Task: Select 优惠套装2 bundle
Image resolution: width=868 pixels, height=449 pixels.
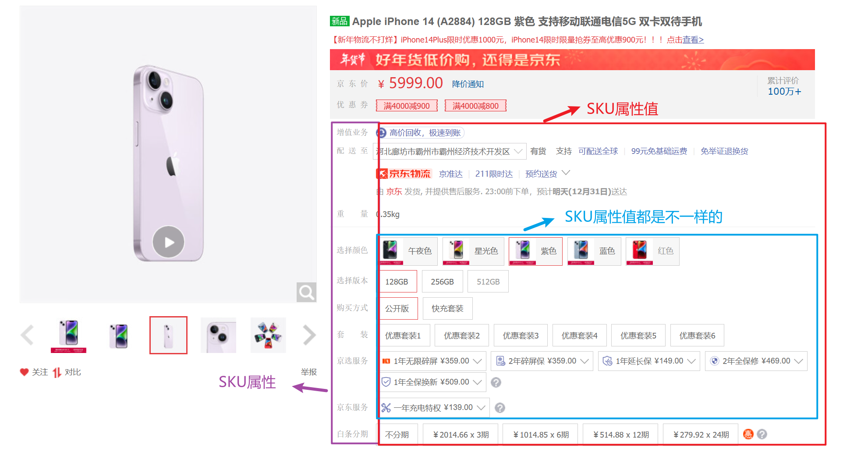Action: point(462,335)
